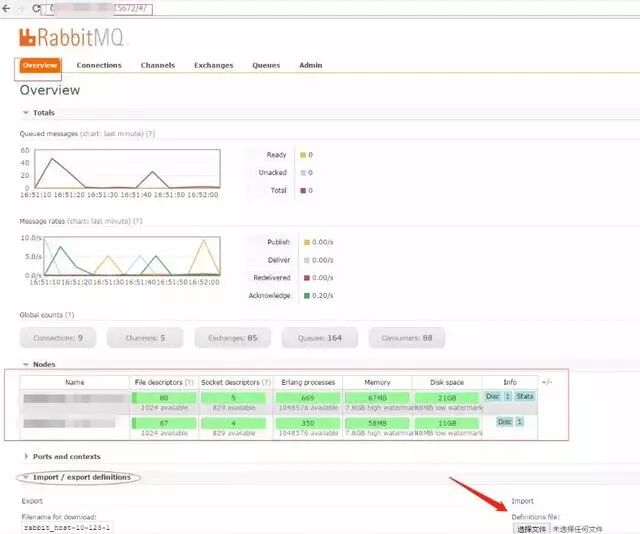640x534 pixels.
Task: Open the first node name link
Action: coord(75,398)
